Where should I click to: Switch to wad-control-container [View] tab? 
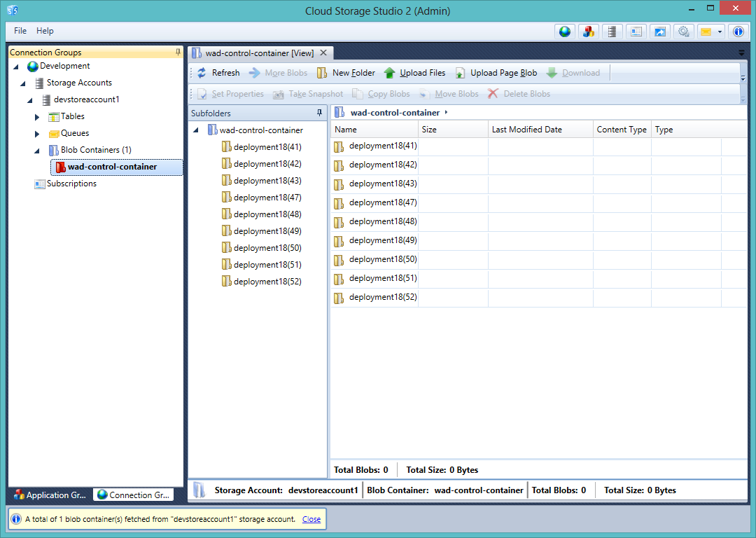pyautogui.click(x=260, y=53)
